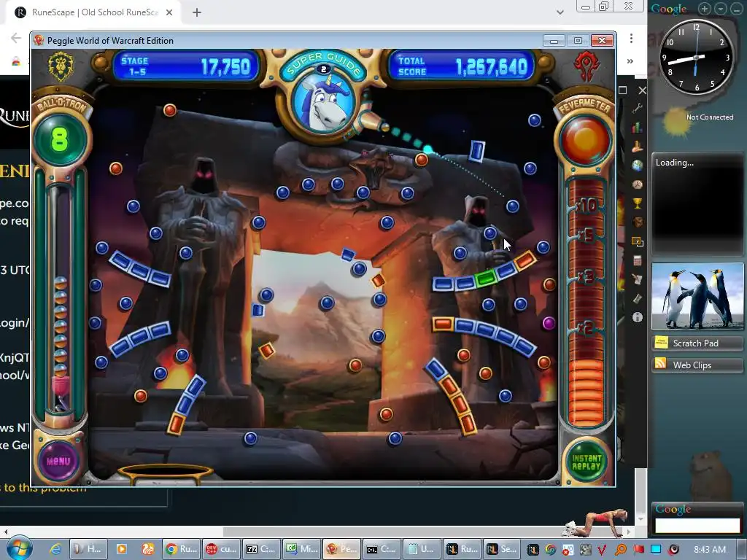This screenshot has width=747, height=560.
Task: Click the Ball-O-Tron ball counter showing 8
Action: pos(60,139)
